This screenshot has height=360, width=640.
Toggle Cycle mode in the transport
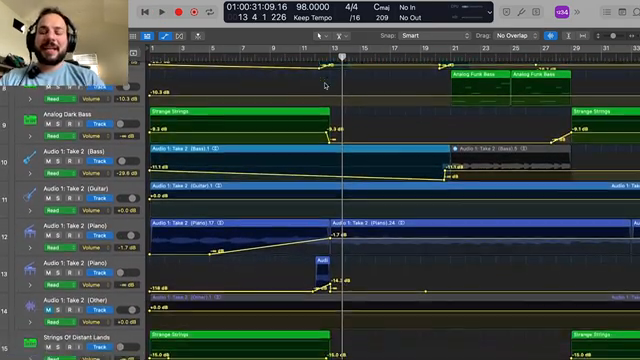(210, 12)
